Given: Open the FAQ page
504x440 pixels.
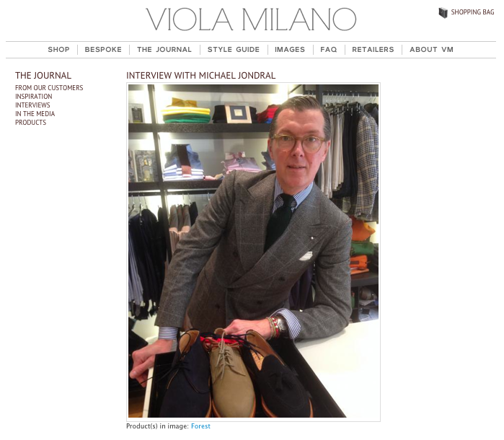Looking at the screenshot, I should pyautogui.click(x=329, y=50).
